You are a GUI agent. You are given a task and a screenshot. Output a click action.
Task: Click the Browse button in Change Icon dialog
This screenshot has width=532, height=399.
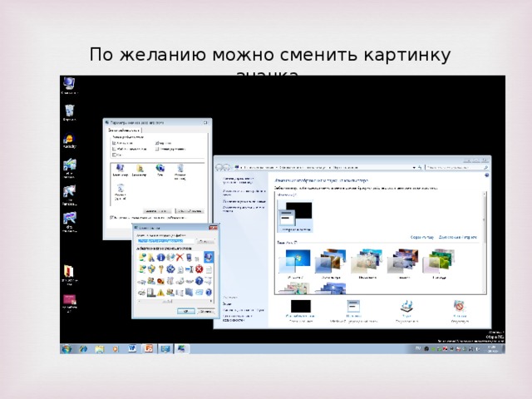click(x=205, y=241)
